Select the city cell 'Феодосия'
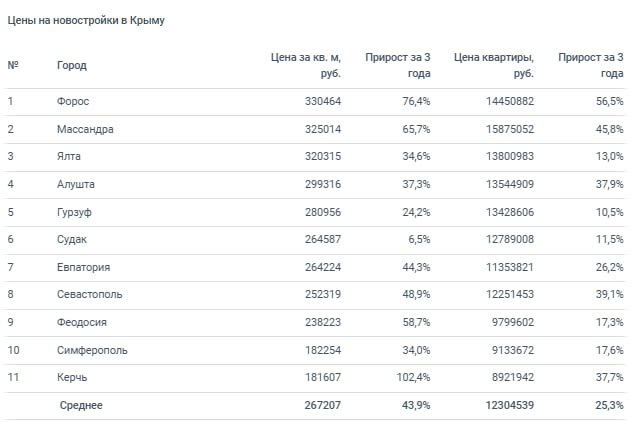 click(x=82, y=322)
